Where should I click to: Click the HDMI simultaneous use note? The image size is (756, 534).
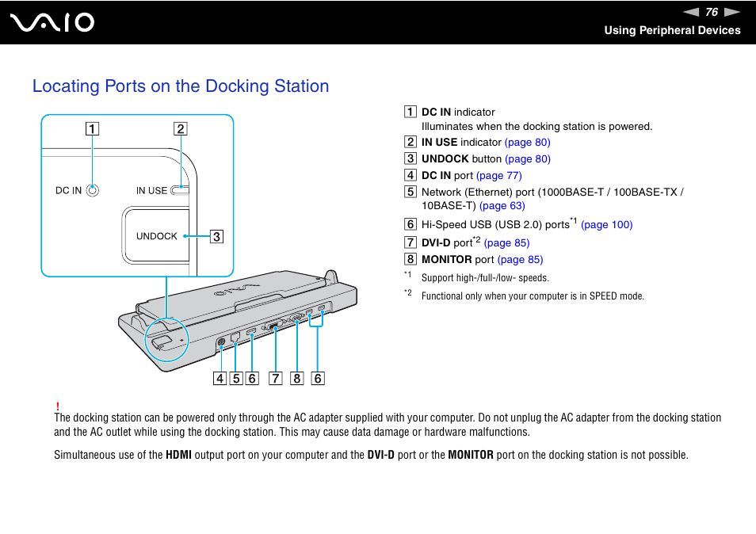[x=371, y=455]
